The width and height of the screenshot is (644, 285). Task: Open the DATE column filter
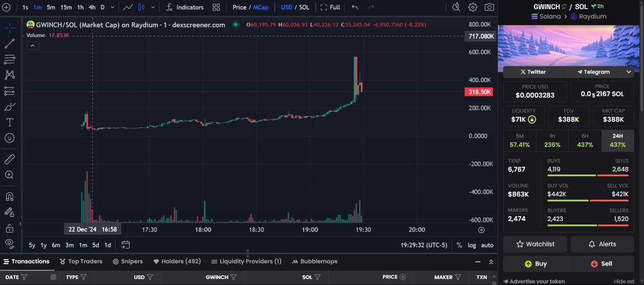pos(24,277)
